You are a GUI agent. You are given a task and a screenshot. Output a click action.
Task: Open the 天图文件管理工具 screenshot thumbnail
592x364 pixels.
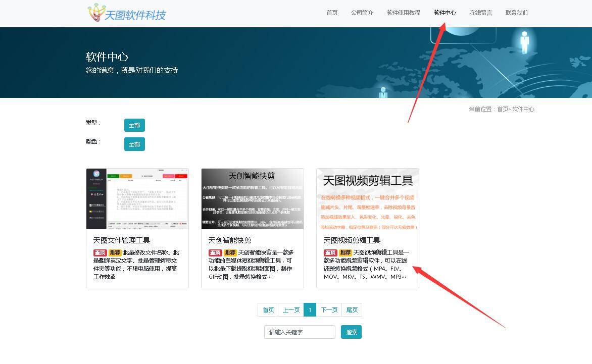coord(137,199)
